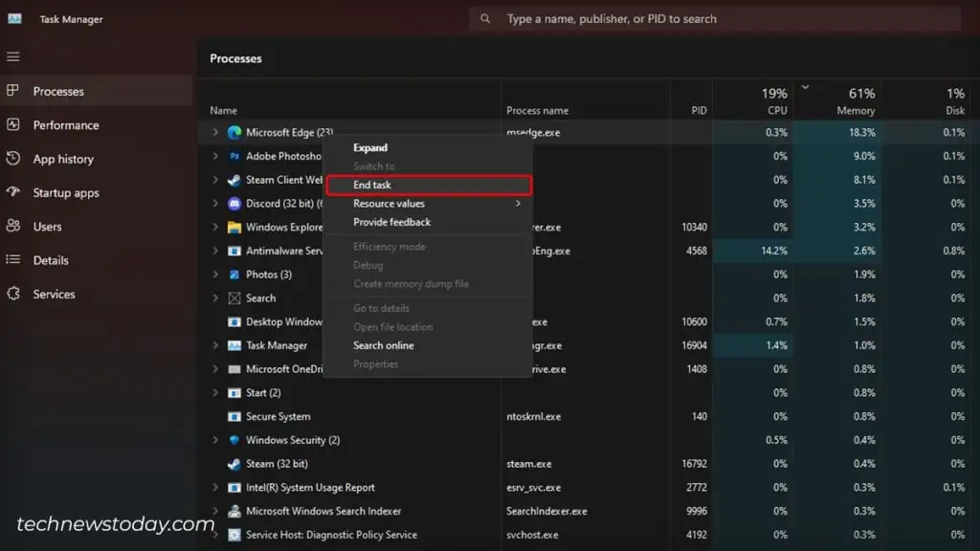The width and height of the screenshot is (980, 551).
Task: Open the hamburger navigation menu
Action: [13, 56]
